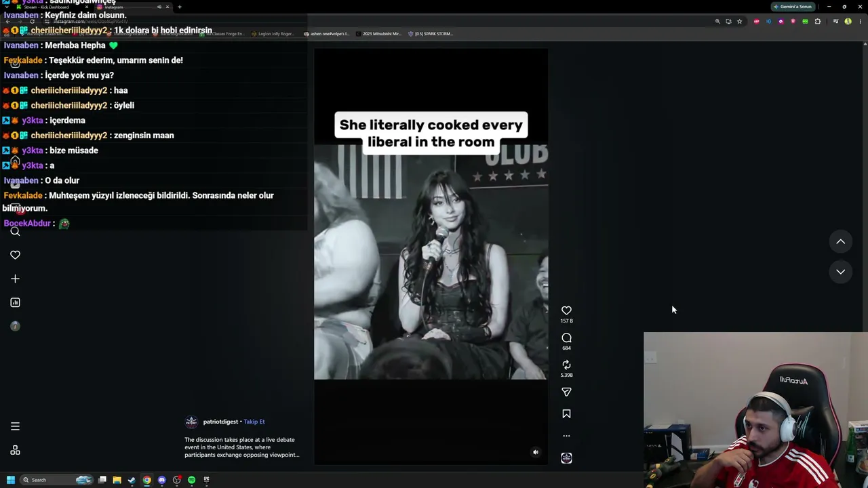Viewport: 868px width, 488px height.
Task: Repost the reel with the repost icon
Action: click(566, 365)
